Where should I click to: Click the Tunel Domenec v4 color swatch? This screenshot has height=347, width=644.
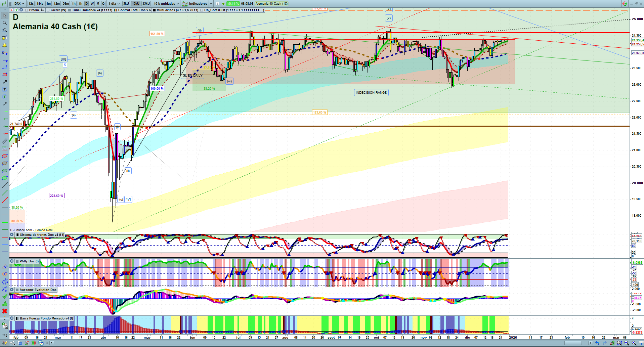[70, 10]
